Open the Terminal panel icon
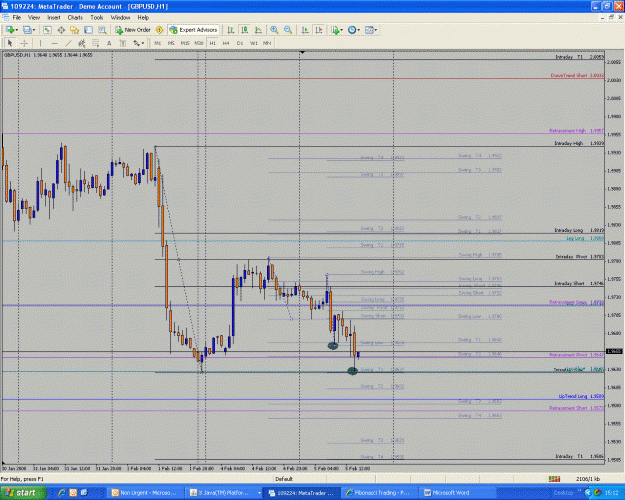The width and height of the screenshot is (625, 500). (88, 30)
